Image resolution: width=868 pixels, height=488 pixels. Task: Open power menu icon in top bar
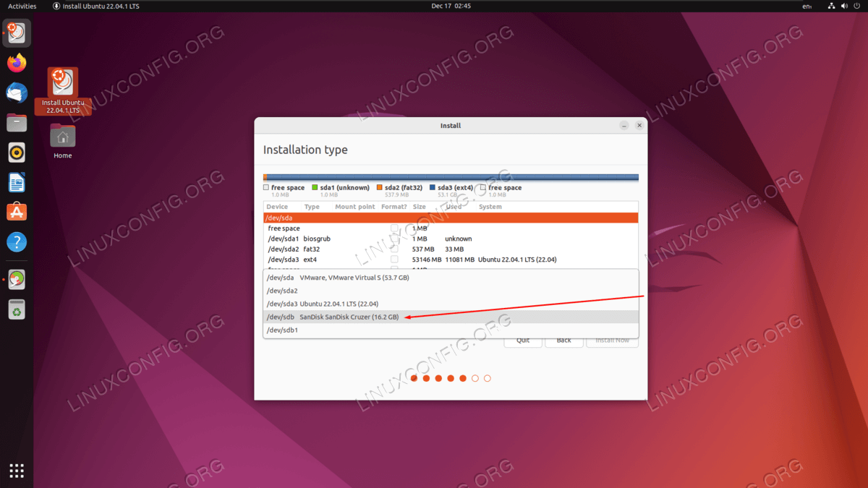[x=858, y=6]
